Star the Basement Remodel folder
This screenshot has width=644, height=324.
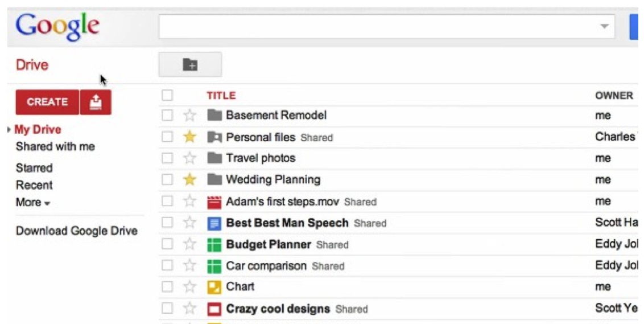click(x=189, y=115)
